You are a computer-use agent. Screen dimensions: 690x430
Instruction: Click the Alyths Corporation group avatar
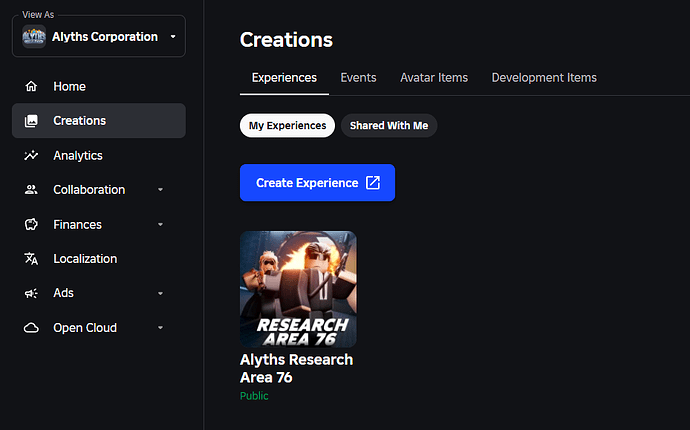click(x=34, y=37)
